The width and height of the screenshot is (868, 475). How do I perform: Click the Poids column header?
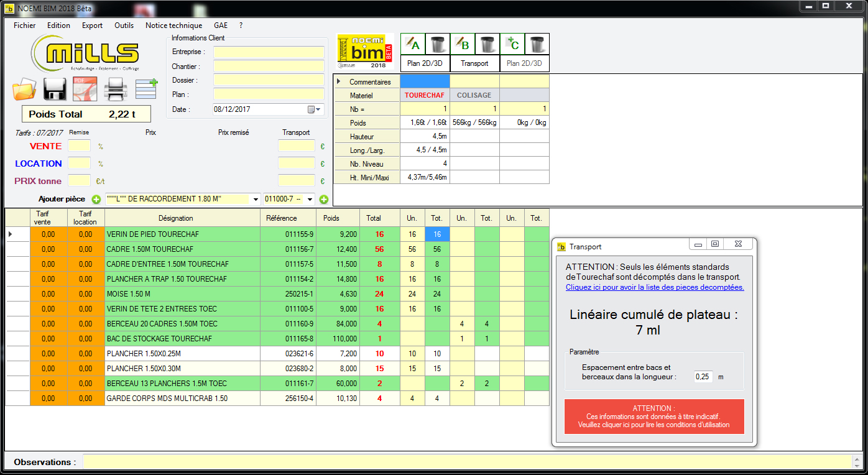point(338,218)
